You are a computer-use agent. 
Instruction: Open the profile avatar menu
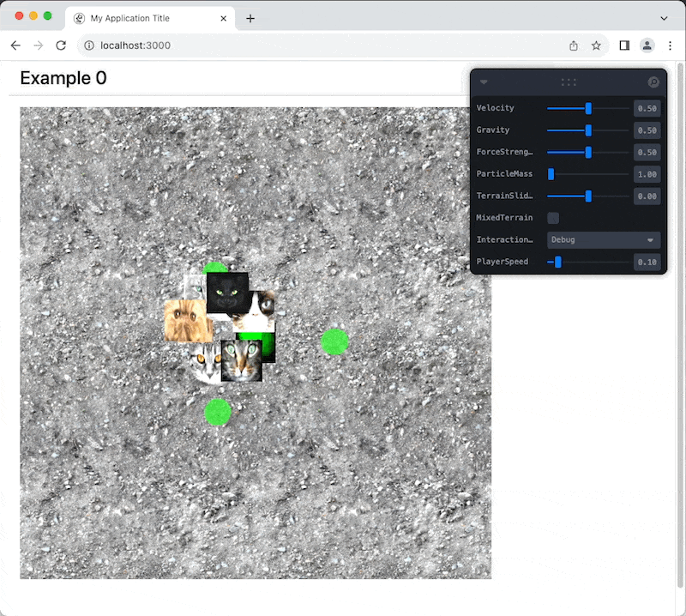(647, 45)
